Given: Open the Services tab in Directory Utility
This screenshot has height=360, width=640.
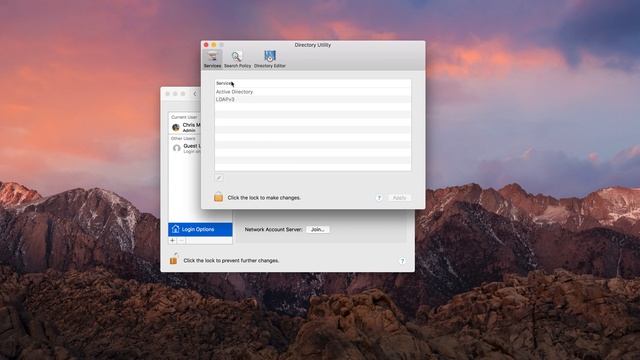Looking at the screenshot, I should (x=212, y=59).
